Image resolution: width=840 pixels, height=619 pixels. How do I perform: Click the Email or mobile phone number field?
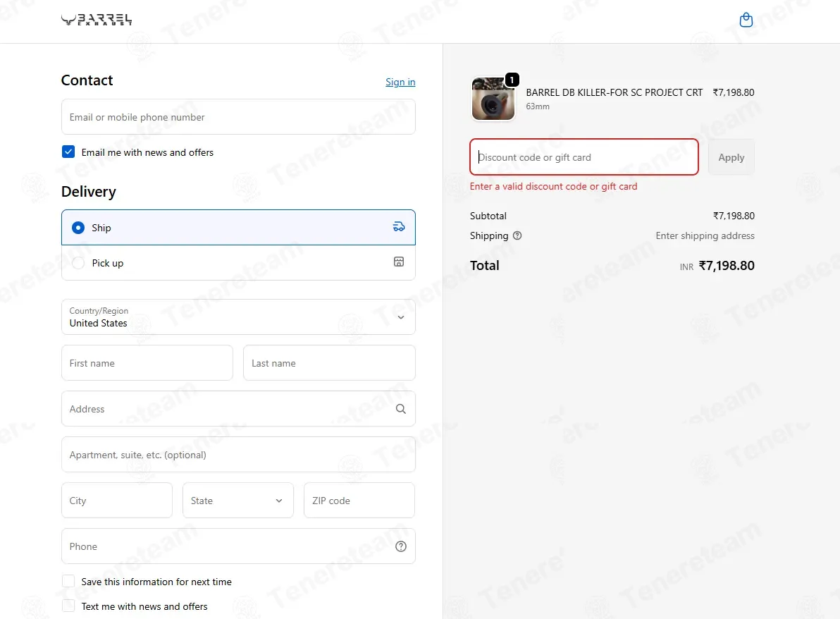[x=238, y=117]
